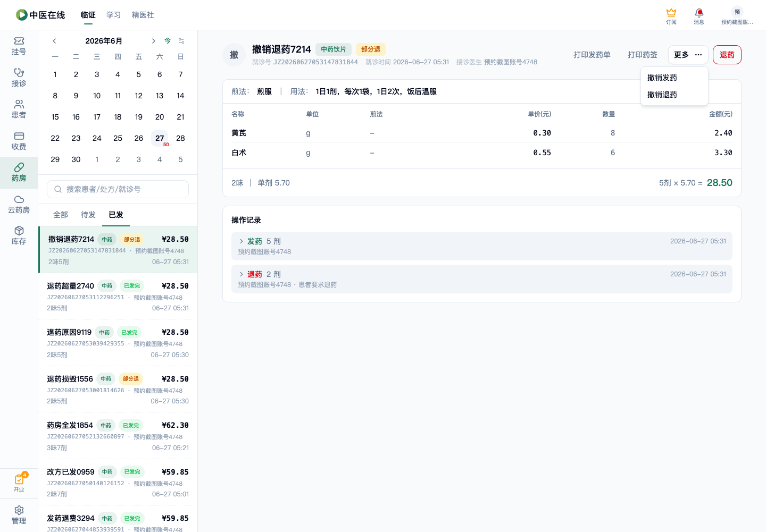Open the 消息 notification bell
This screenshot has width=766, height=532.
[x=699, y=16]
